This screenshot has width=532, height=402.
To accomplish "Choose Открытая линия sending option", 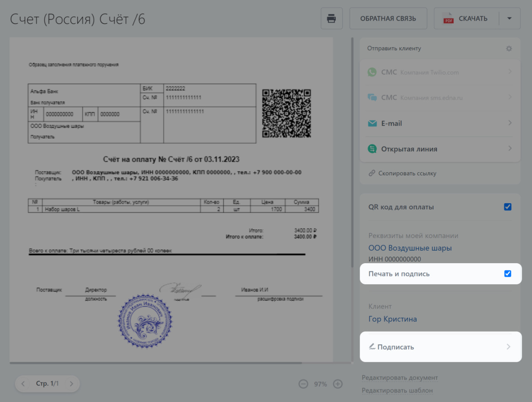I will click(x=440, y=149).
